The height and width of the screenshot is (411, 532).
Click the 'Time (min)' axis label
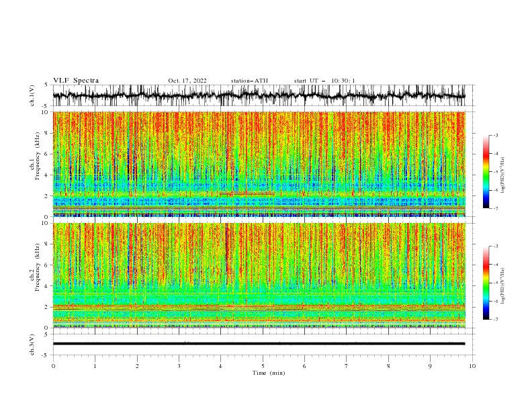tap(269, 373)
